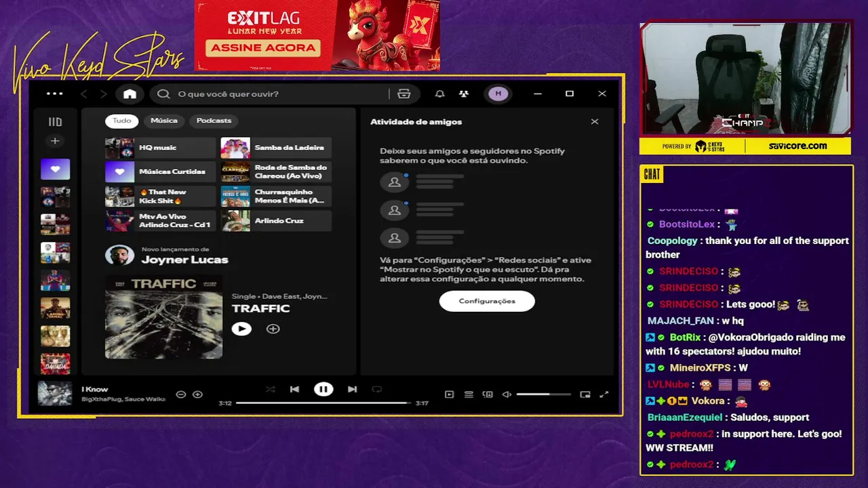Viewport: 868px width, 488px height.
Task: Select the "Tudo" filter chip
Action: coord(122,121)
